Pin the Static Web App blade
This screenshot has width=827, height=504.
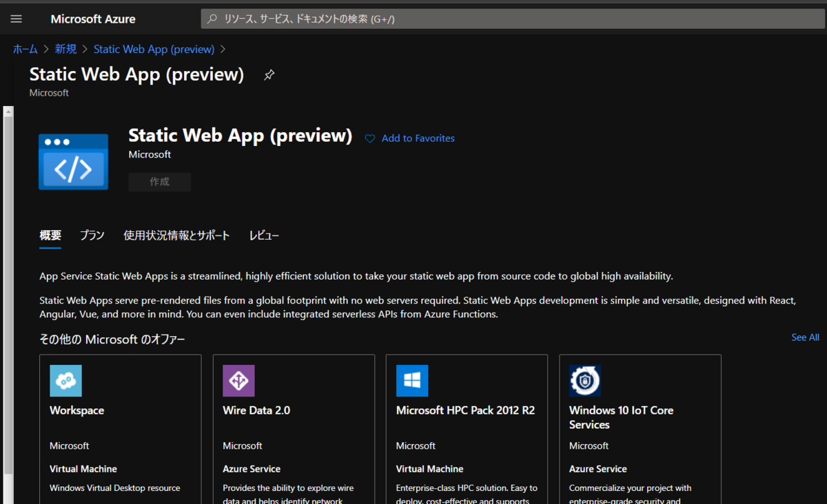[x=269, y=75]
